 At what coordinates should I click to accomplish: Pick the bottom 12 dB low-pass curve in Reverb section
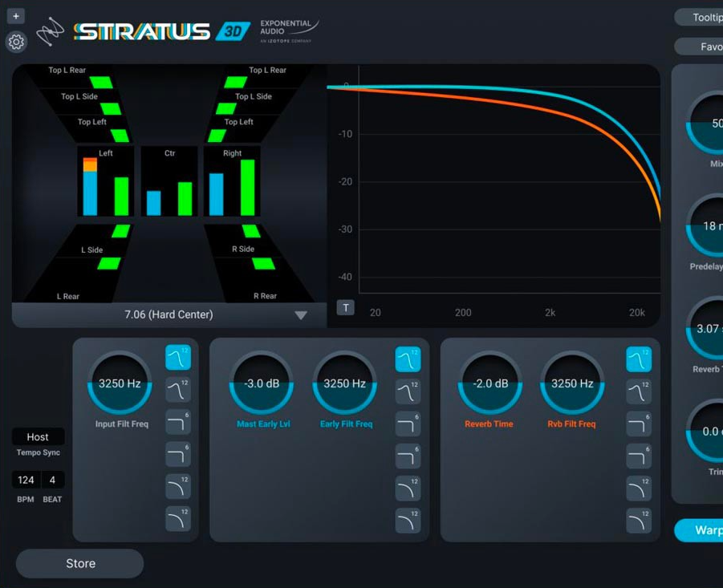click(639, 521)
